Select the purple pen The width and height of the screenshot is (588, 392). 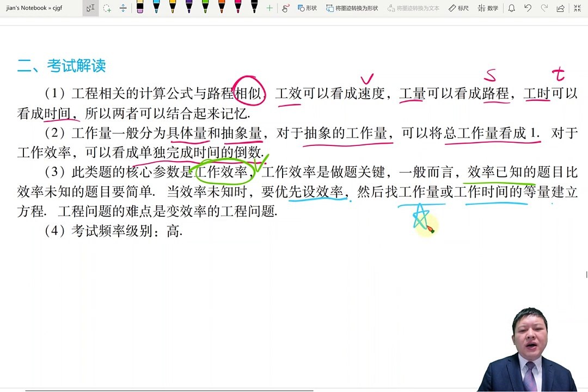189,7
